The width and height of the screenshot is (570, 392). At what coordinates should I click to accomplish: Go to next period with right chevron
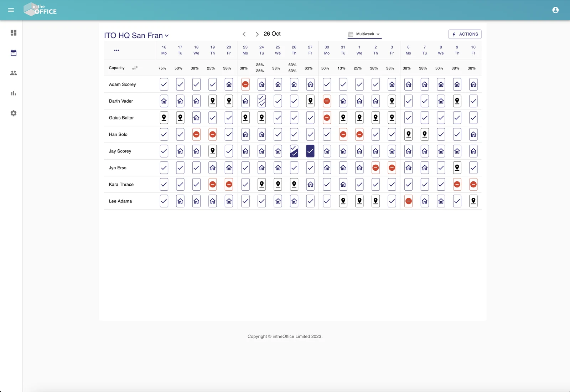pyautogui.click(x=257, y=34)
